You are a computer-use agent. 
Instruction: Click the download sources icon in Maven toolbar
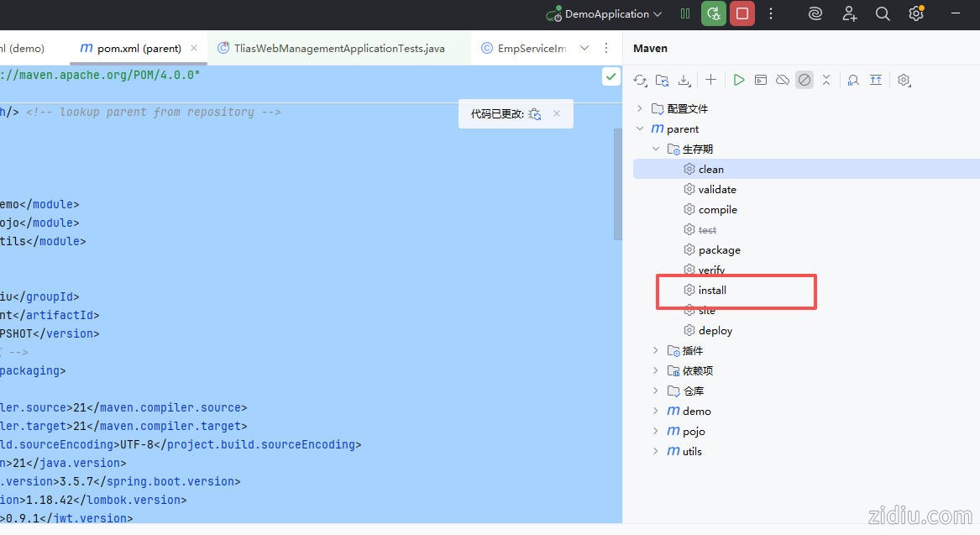tap(684, 80)
